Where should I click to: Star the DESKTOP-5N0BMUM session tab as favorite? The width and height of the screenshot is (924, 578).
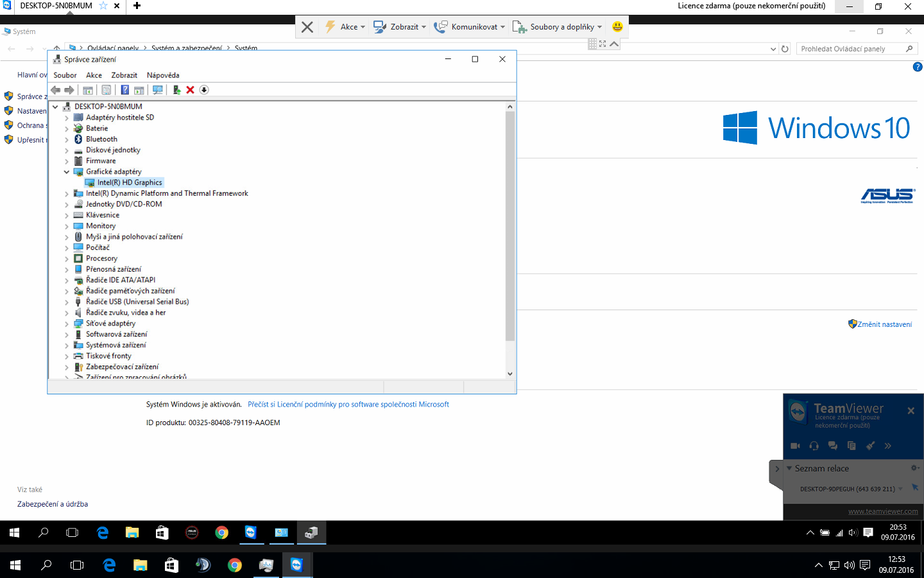click(x=103, y=6)
